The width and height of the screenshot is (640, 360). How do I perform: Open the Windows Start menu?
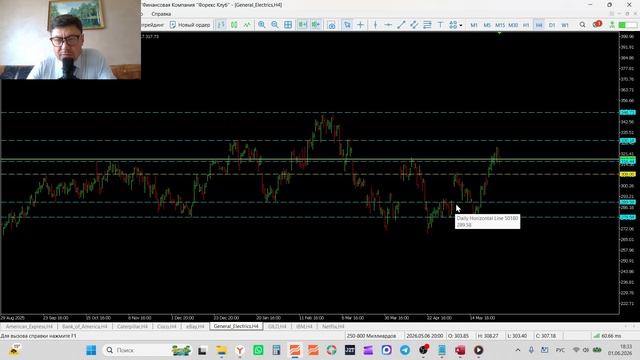coord(91,350)
